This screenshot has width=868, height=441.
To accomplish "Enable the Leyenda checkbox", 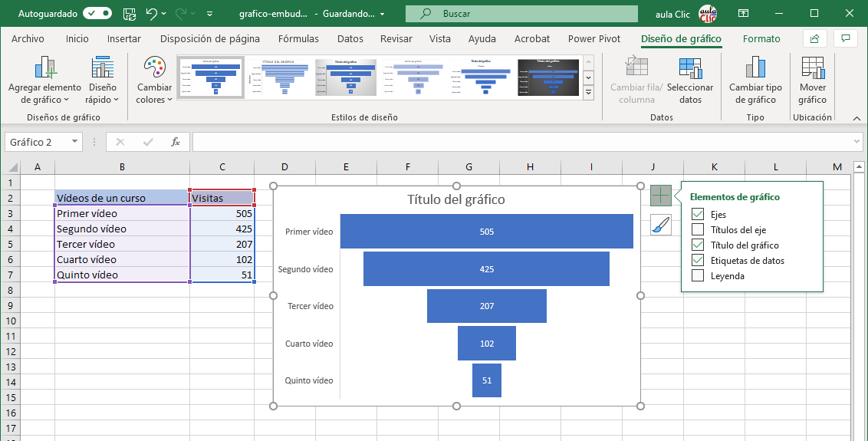I will coord(698,276).
